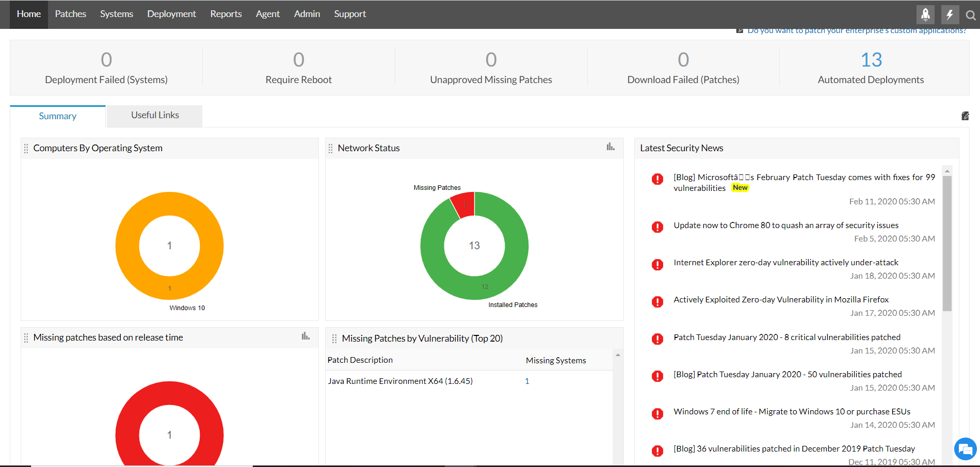Screen dimensions: 980x467
Task: Click alert icon beside Chrome 80 update news
Action: [x=657, y=227]
